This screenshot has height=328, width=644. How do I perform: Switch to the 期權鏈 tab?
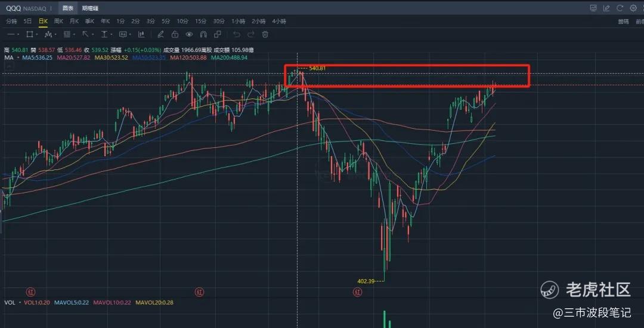[90, 8]
